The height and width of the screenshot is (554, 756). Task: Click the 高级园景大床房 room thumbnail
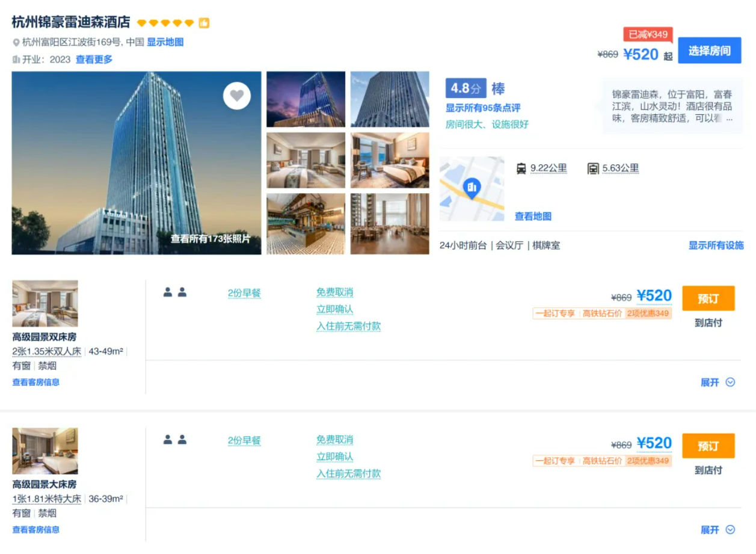click(x=45, y=451)
